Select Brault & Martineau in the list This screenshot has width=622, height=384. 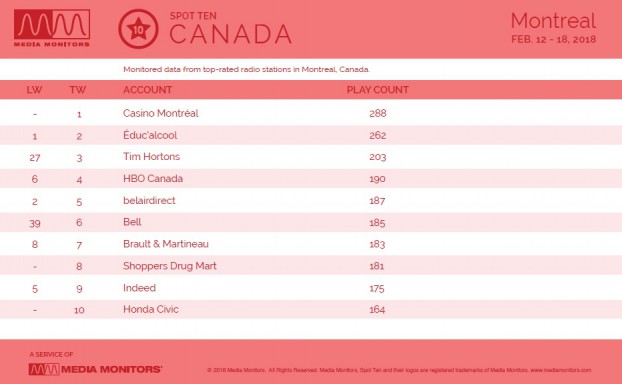pyautogui.click(x=166, y=244)
